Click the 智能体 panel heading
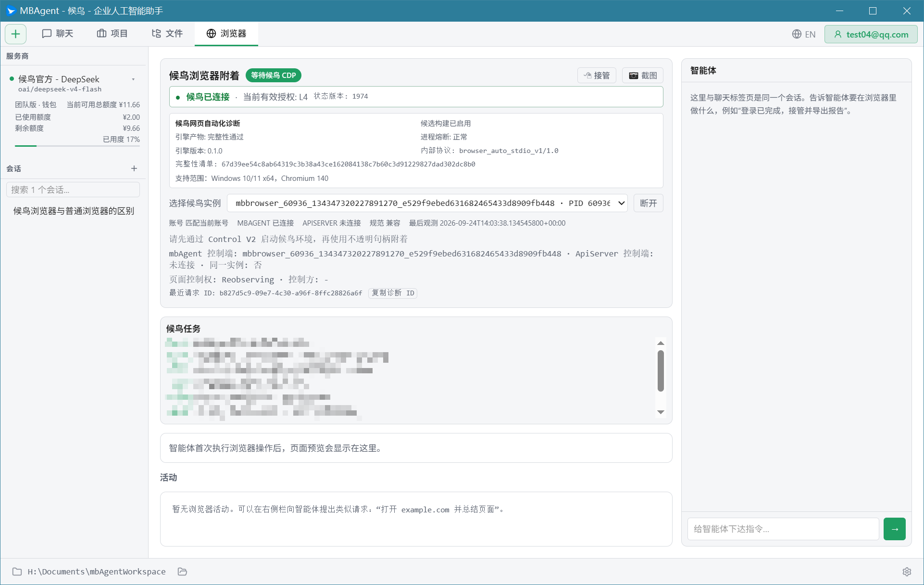 tap(703, 71)
